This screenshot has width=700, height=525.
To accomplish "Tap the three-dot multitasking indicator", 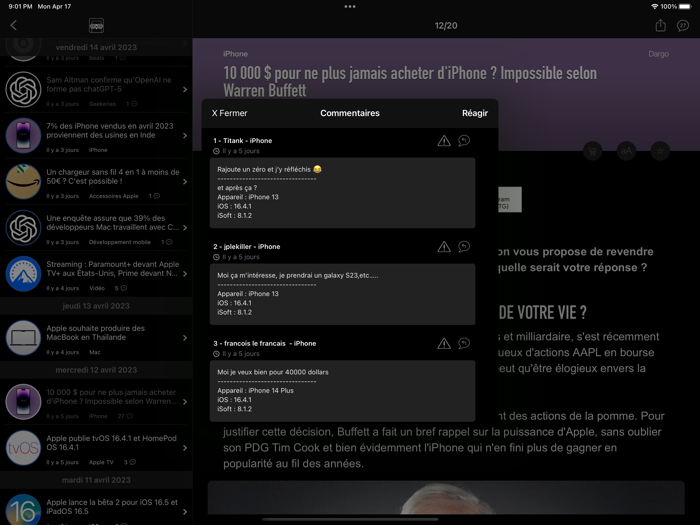I will 350,7.
